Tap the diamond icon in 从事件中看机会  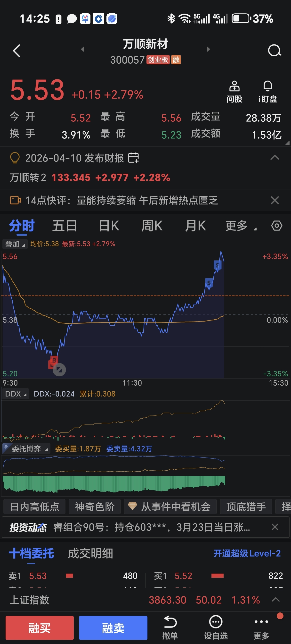coord(132,506)
